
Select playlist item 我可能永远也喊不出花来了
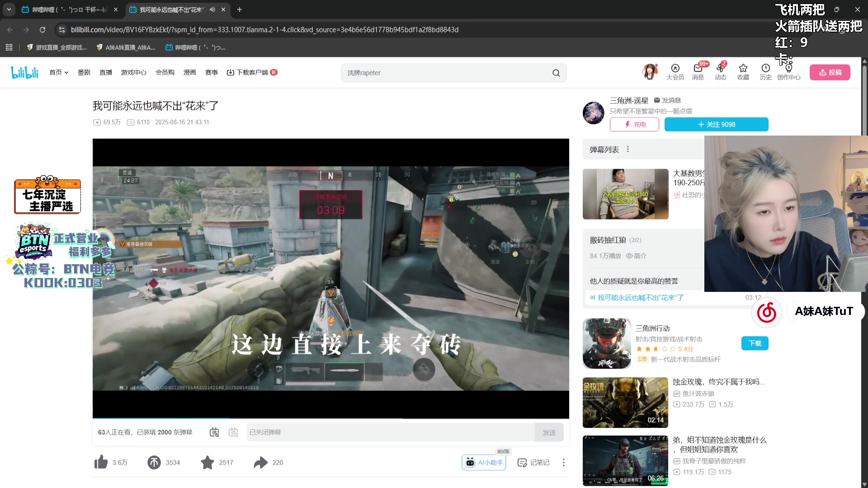click(x=640, y=298)
